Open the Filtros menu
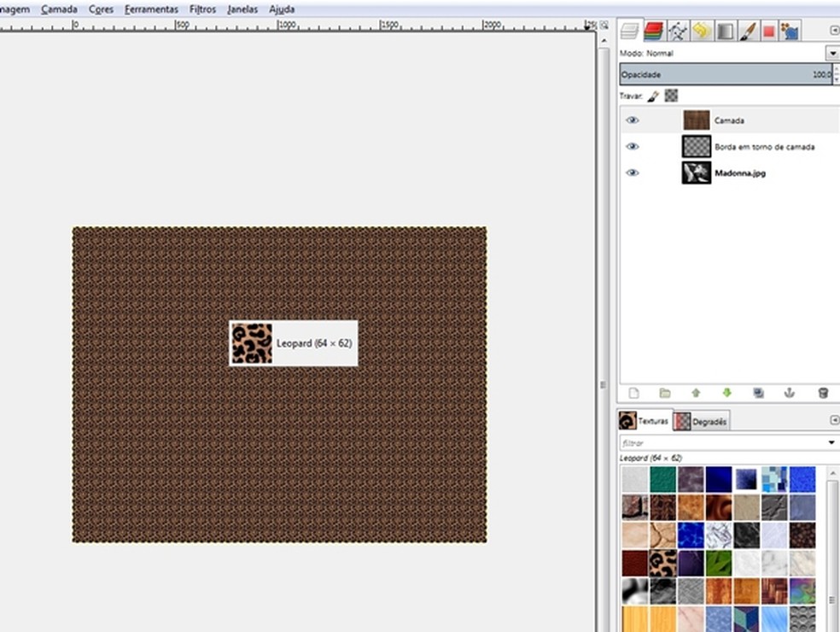This screenshot has width=840, height=632. (202, 9)
